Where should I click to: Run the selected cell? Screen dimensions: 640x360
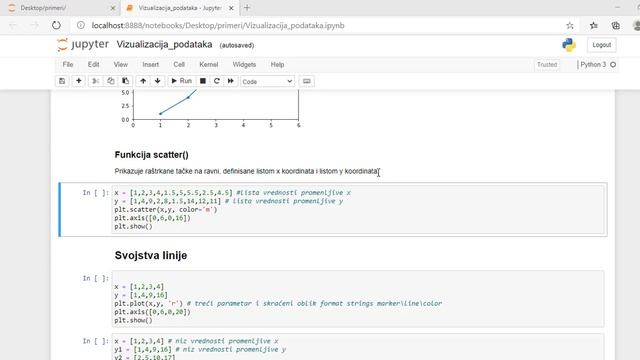[x=181, y=81]
